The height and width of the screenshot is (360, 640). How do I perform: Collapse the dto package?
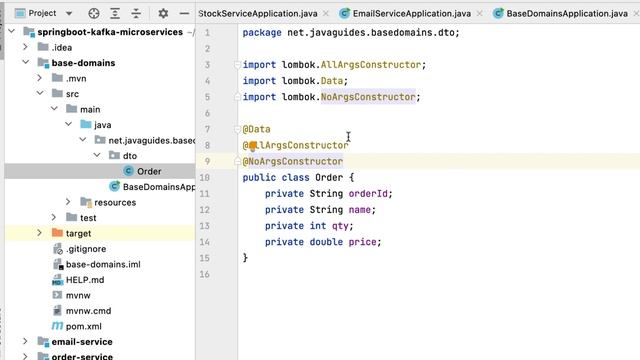click(97, 156)
